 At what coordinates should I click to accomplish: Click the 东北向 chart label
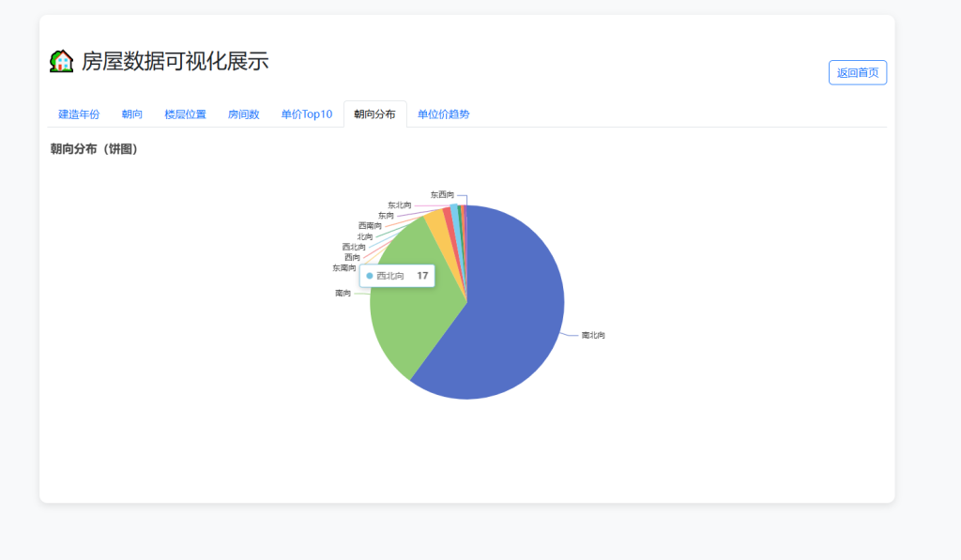coord(399,204)
